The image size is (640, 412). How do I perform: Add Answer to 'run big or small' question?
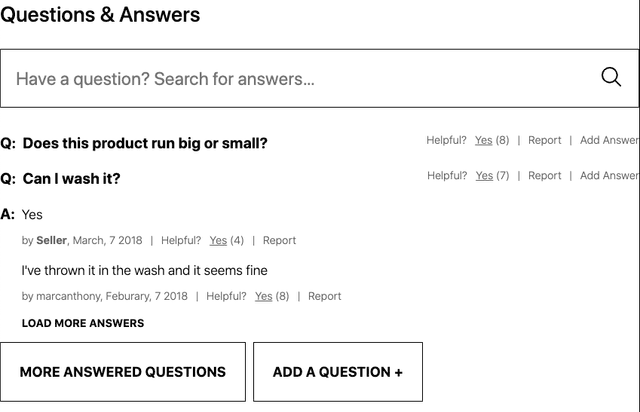coord(609,140)
